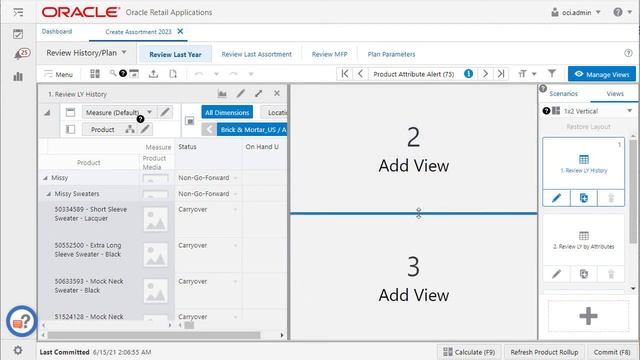
Task: Edit the 1. Review LY History view card
Action: [556, 198]
